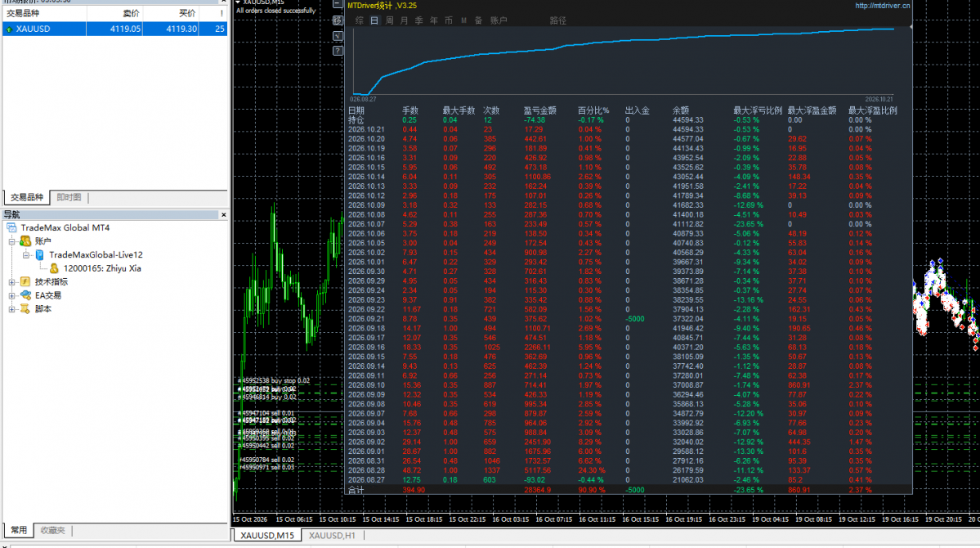
Task: Open the http://mtdriver.cn link
Action: point(883,6)
